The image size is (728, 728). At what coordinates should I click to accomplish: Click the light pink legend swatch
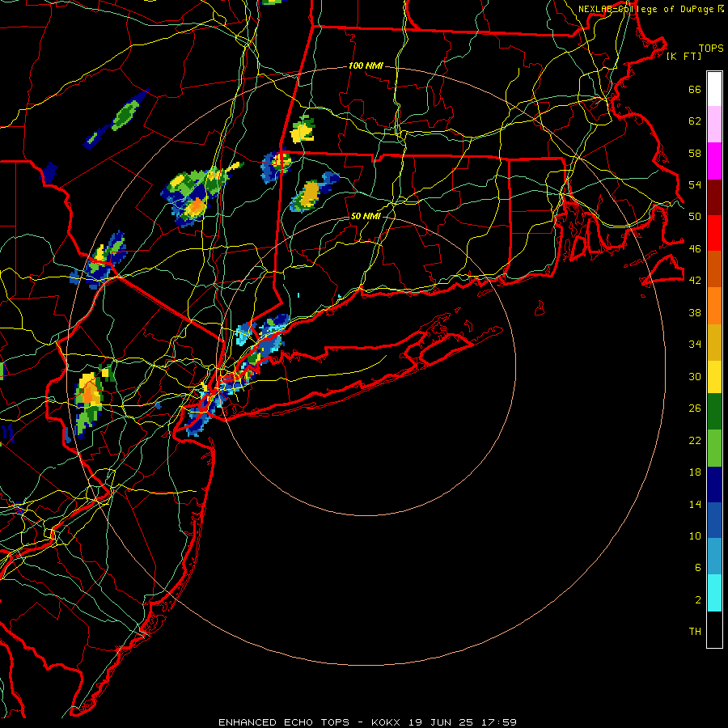714,124
